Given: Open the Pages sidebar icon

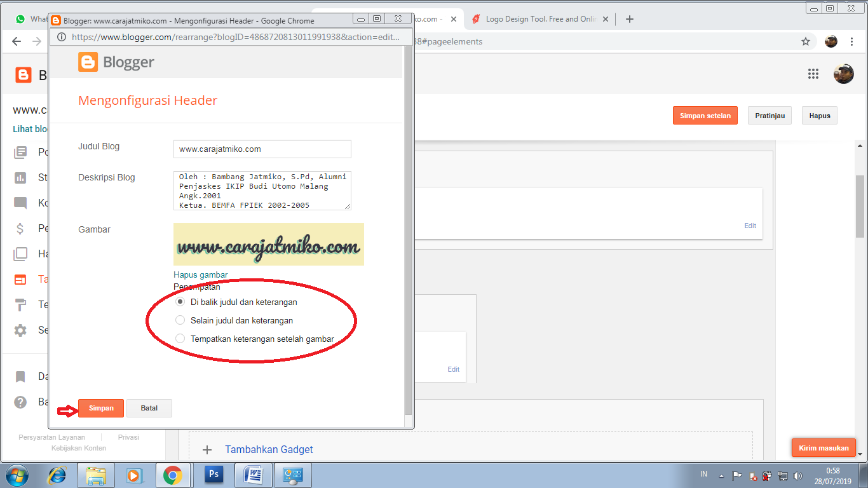Looking at the screenshot, I should pos(20,254).
